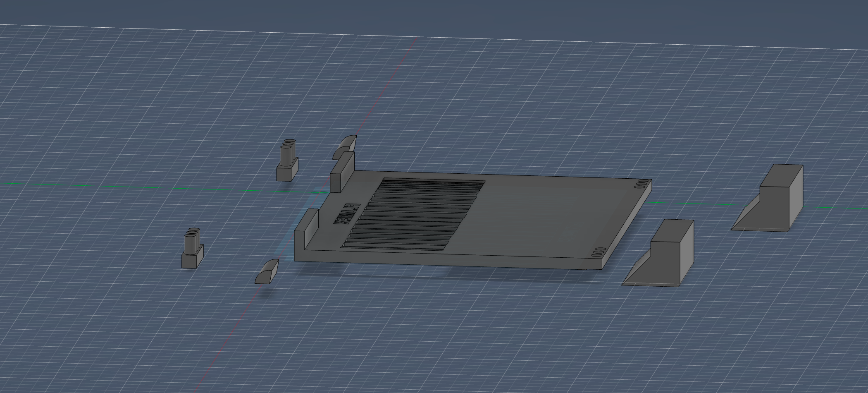
Task: Click the pair of holes at the plate's front-right corner
Action: [x=599, y=253]
